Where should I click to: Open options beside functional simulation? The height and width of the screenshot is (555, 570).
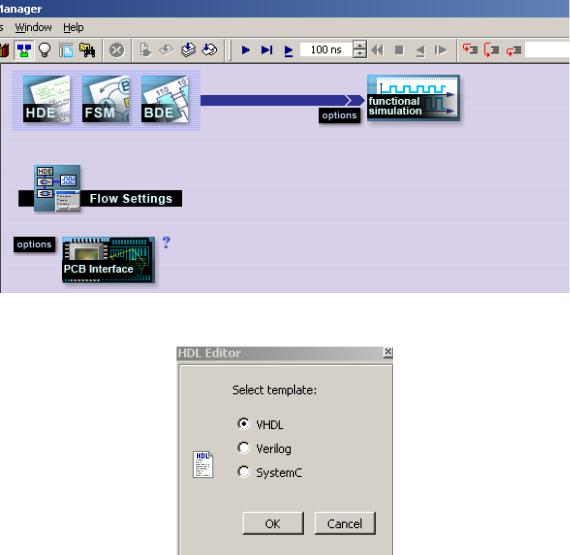[x=339, y=115]
